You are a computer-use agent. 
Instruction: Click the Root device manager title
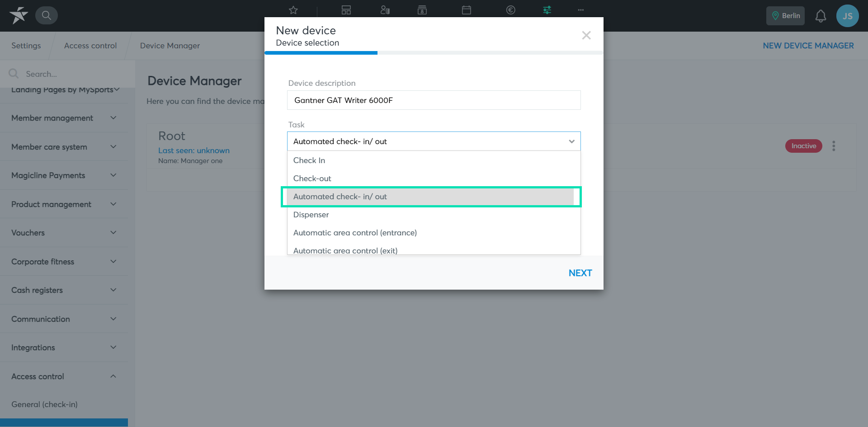(172, 136)
